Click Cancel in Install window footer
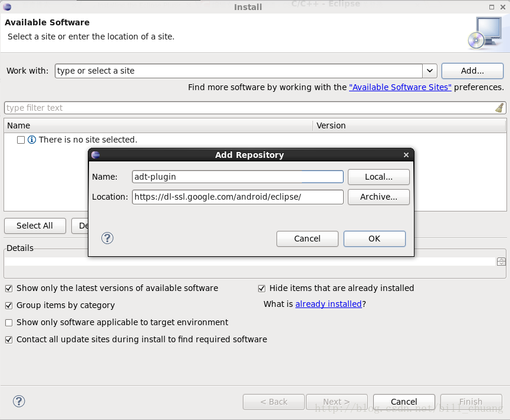Screen dimensions: 510x420 tap(404, 402)
